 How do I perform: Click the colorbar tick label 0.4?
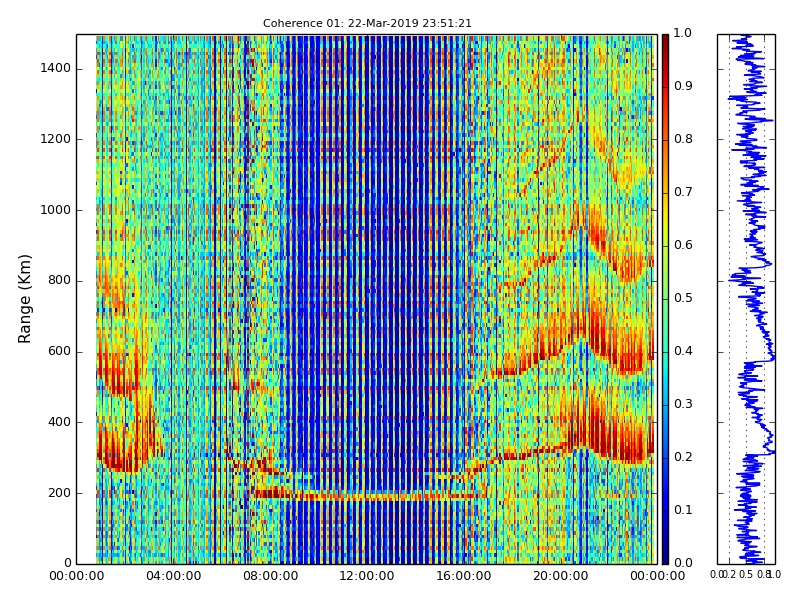tap(683, 352)
